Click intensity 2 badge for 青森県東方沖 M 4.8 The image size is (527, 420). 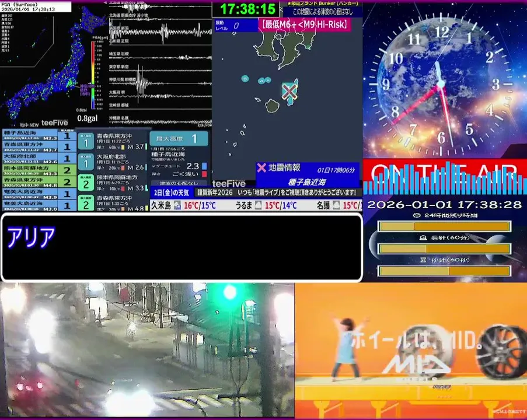86,203
